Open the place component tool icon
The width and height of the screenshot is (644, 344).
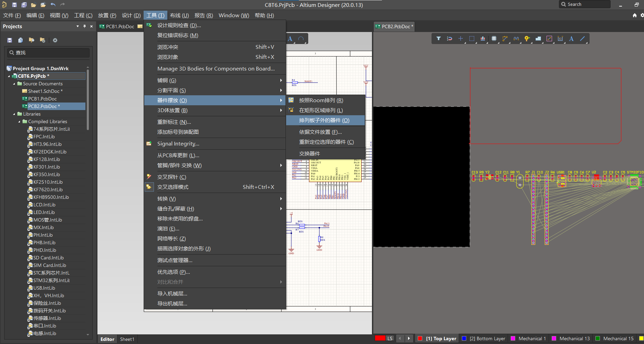tap(494, 39)
